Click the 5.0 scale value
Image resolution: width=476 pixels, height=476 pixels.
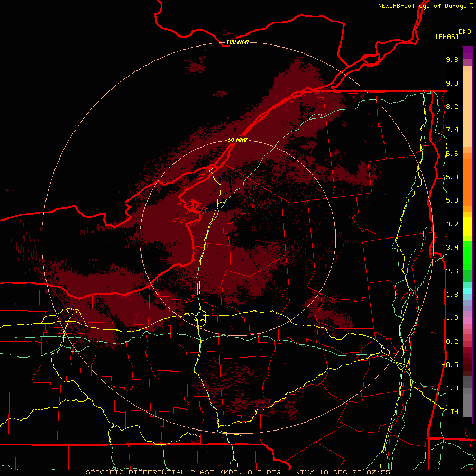click(x=452, y=200)
